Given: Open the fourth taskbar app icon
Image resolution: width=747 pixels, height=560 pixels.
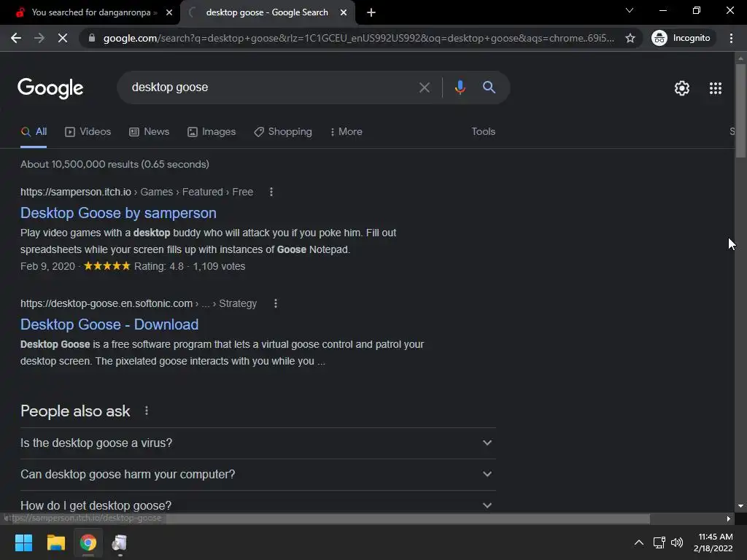Looking at the screenshot, I should click(x=120, y=542).
